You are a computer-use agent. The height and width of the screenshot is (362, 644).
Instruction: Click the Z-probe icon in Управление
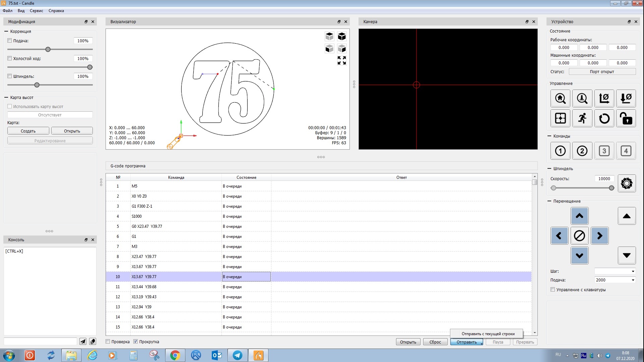582,99
